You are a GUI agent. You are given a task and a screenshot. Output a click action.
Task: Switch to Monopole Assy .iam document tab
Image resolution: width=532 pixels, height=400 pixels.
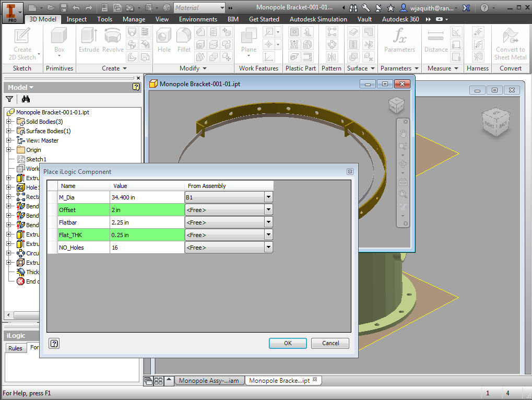pyautogui.click(x=209, y=381)
